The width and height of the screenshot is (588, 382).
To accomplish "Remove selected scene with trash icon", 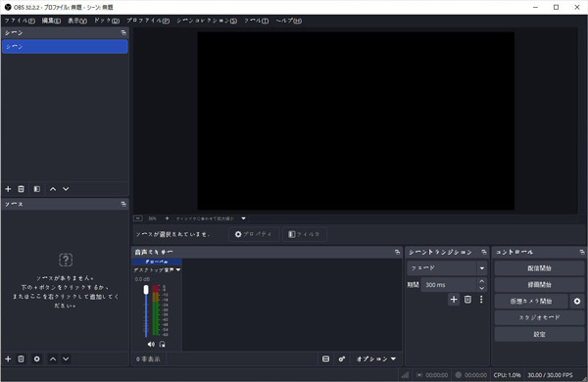I will [x=21, y=189].
